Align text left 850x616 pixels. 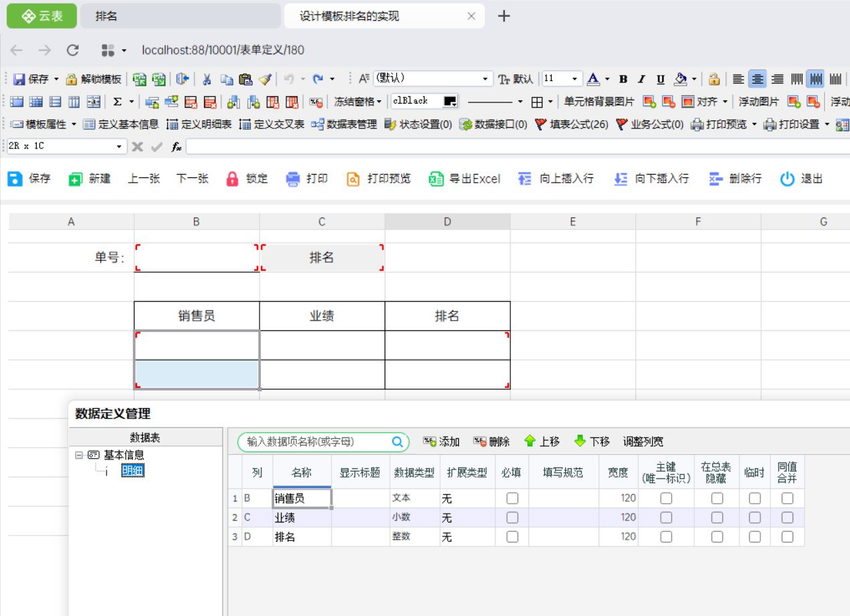pos(738,79)
